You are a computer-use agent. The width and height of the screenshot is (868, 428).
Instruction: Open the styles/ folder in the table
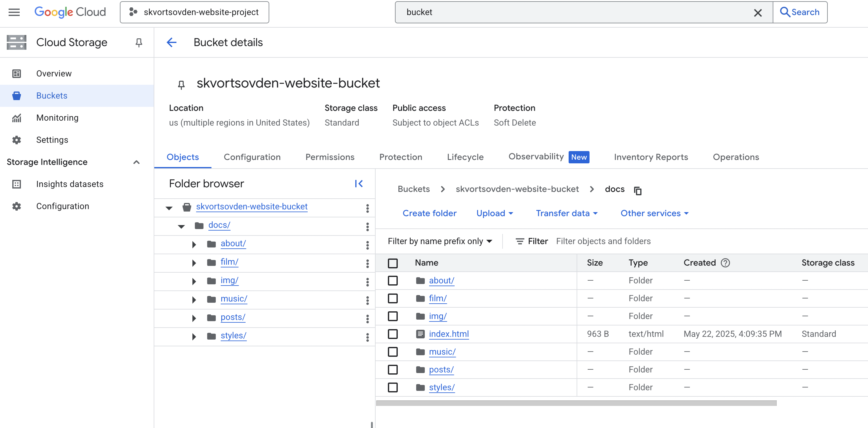coord(442,387)
